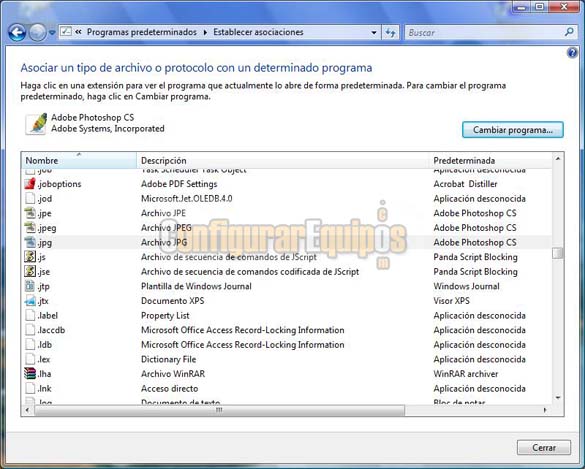The width and height of the screenshot is (585, 469).
Task: Click the magnifier search icon
Action: tap(569, 32)
